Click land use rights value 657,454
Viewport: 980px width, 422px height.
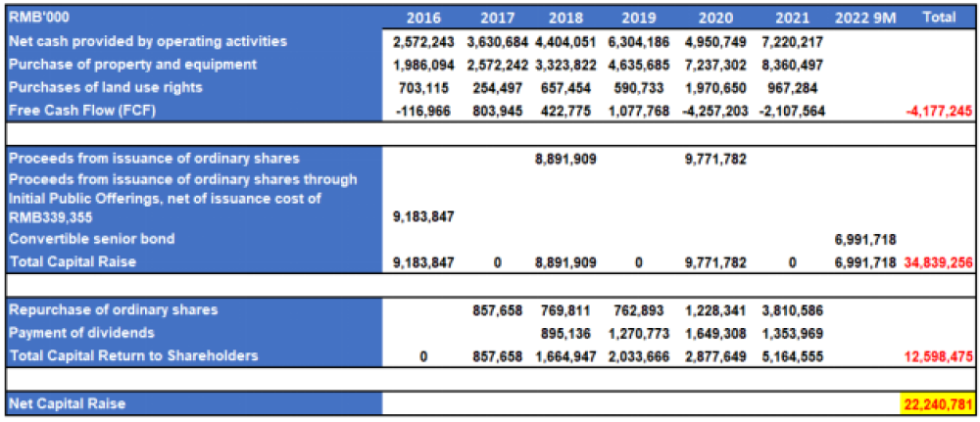[565, 87]
